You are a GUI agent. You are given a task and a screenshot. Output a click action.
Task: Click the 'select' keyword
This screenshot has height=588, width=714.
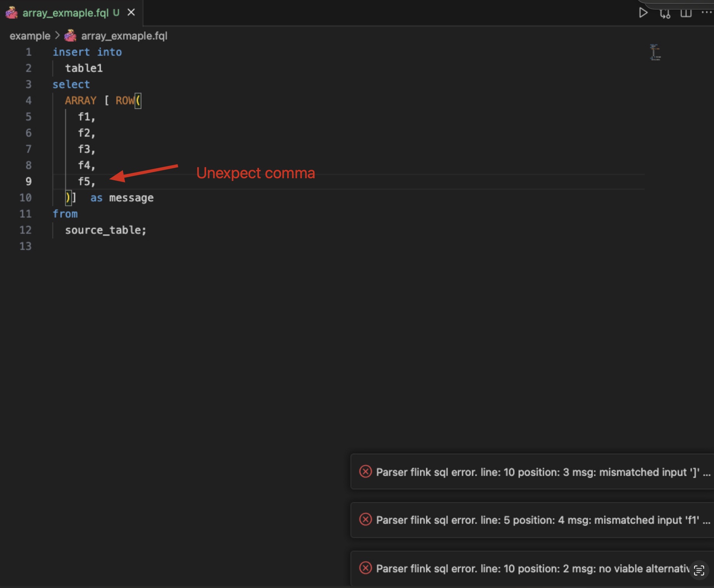click(x=71, y=84)
